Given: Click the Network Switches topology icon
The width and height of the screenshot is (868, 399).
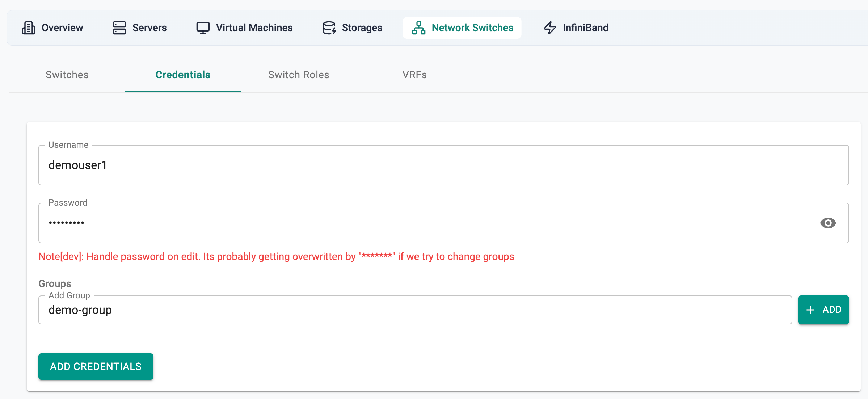Looking at the screenshot, I should pyautogui.click(x=418, y=28).
